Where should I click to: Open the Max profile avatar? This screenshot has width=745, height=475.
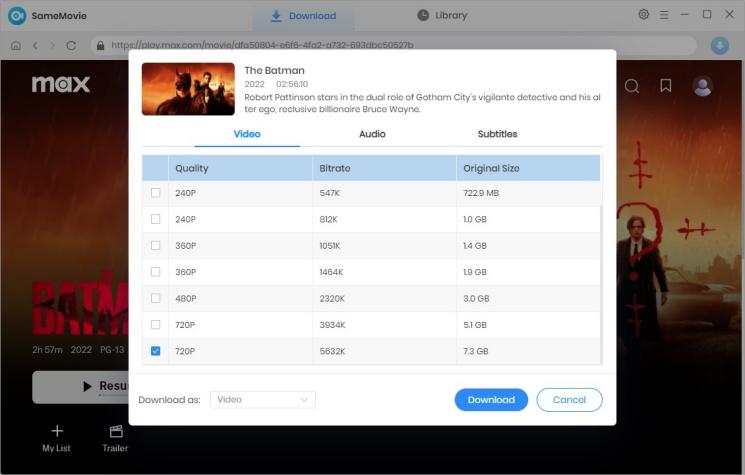pyautogui.click(x=702, y=86)
